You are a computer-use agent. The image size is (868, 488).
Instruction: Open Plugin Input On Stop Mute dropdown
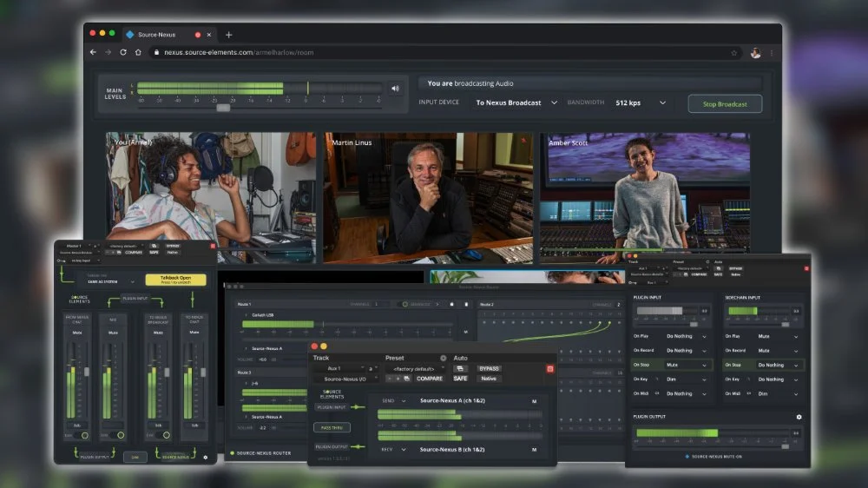(x=687, y=365)
